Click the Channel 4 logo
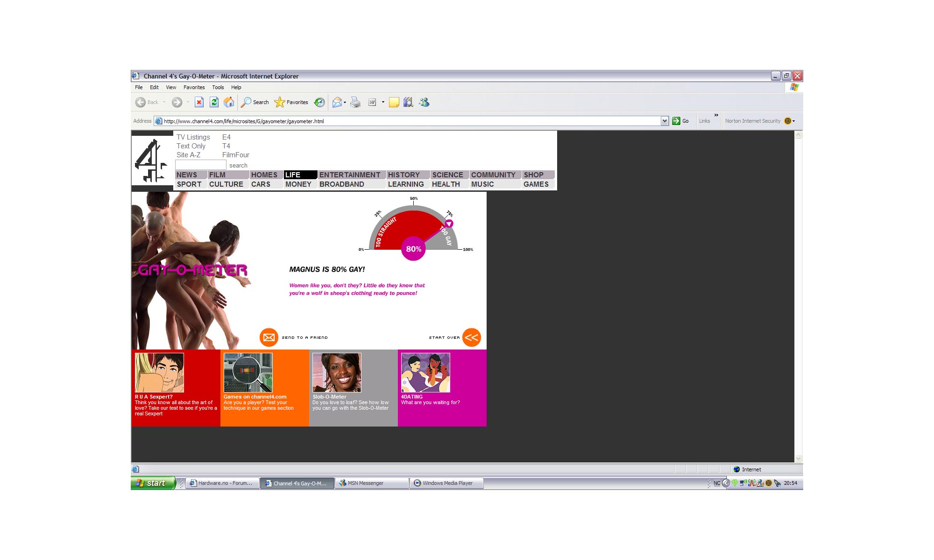 151,161
